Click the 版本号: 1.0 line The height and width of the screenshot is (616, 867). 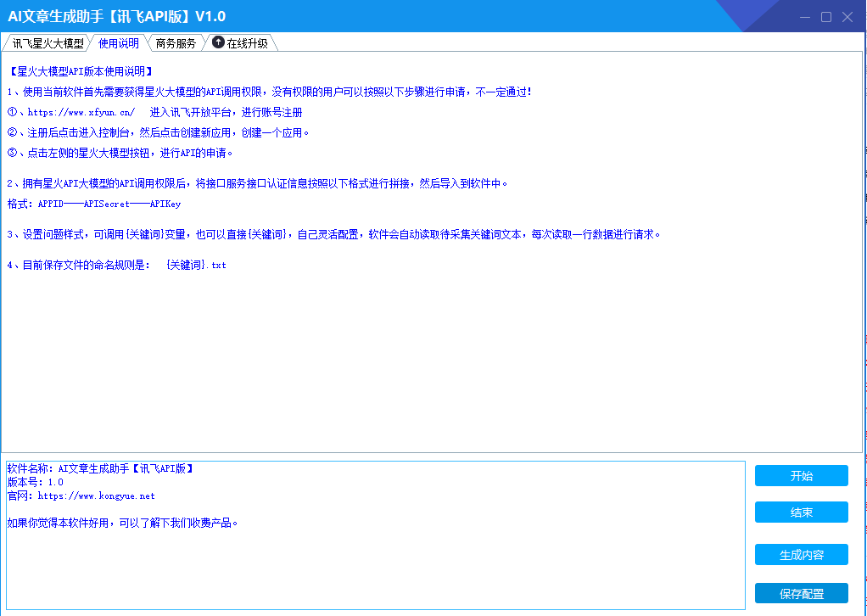click(x=36, y=482)
